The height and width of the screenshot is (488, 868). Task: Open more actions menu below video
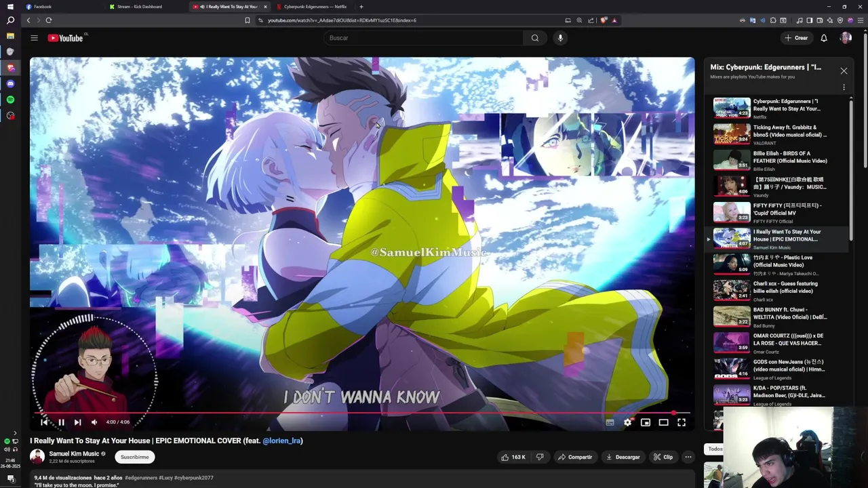pos(688,457)
